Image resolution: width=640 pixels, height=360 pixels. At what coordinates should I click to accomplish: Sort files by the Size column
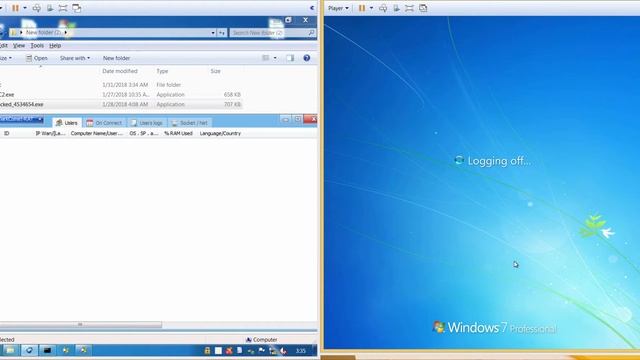[216, 71]
